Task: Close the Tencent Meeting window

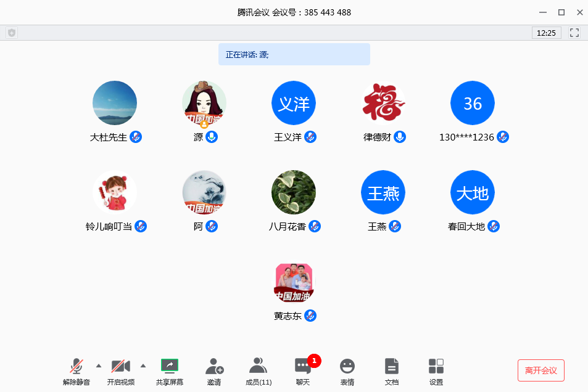Action: (580, 12)
